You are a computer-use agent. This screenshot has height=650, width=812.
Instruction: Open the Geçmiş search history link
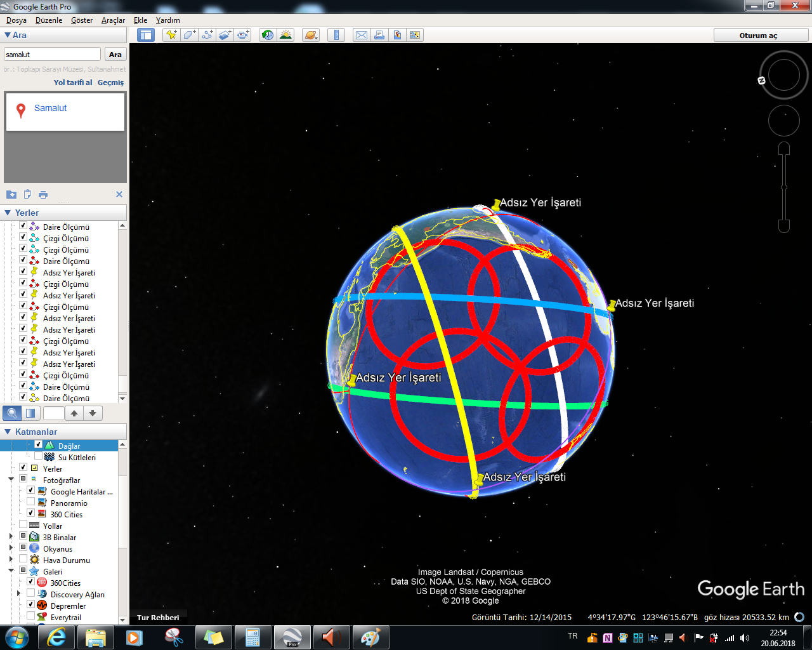pyautogui.click(x=110, y=83)
